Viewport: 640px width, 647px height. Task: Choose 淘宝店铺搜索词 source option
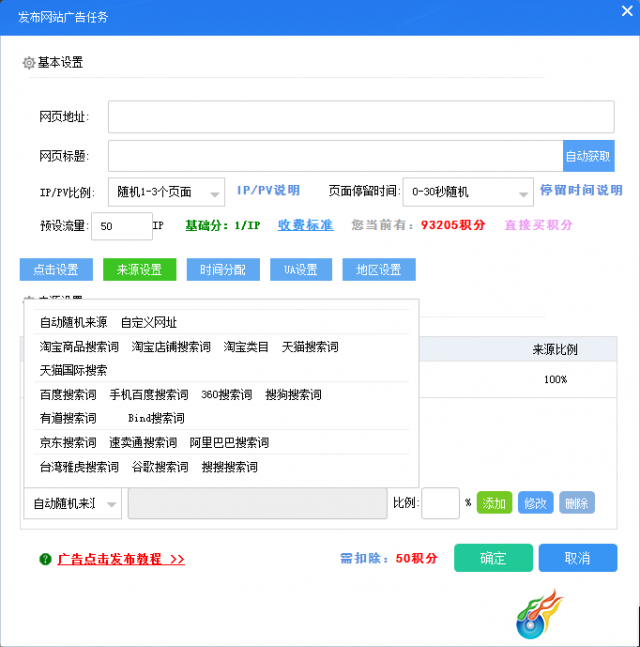click(171, 347)
